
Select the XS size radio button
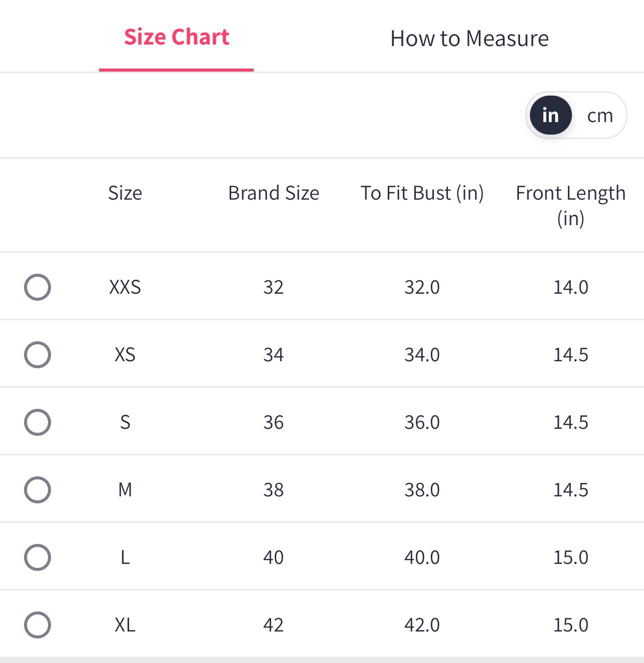pyautogui.click(x=38, y=355)
